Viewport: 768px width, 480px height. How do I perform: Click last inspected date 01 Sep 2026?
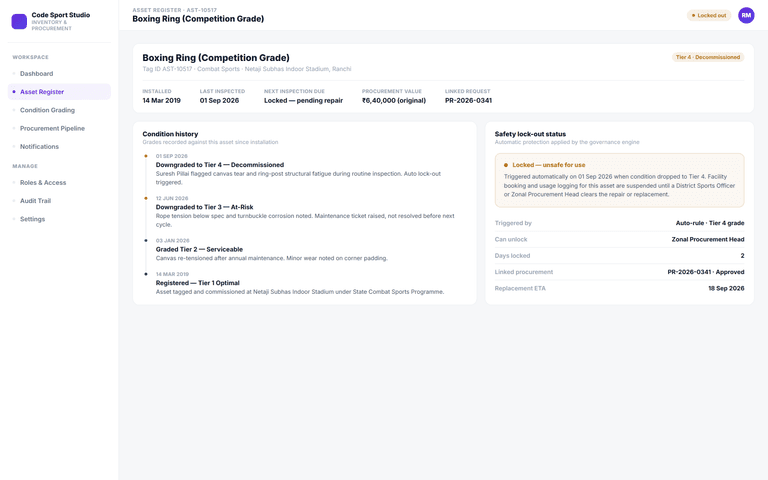(x=219, y=100)
